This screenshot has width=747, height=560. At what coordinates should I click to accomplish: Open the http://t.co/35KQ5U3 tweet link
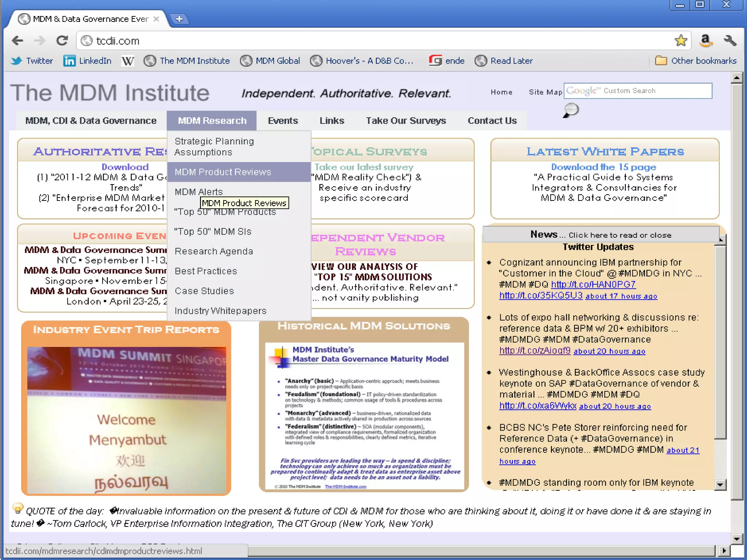(541, 295)
